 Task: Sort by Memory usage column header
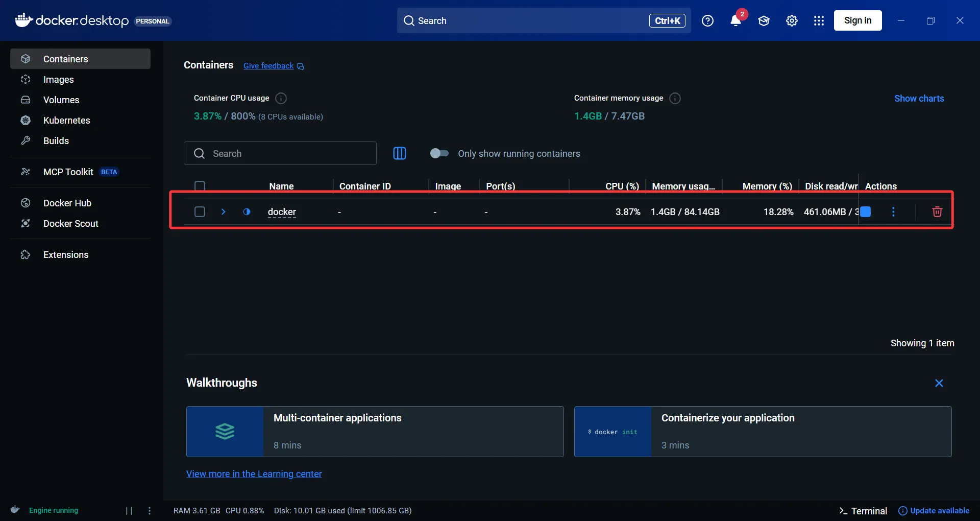coord(683,186)
